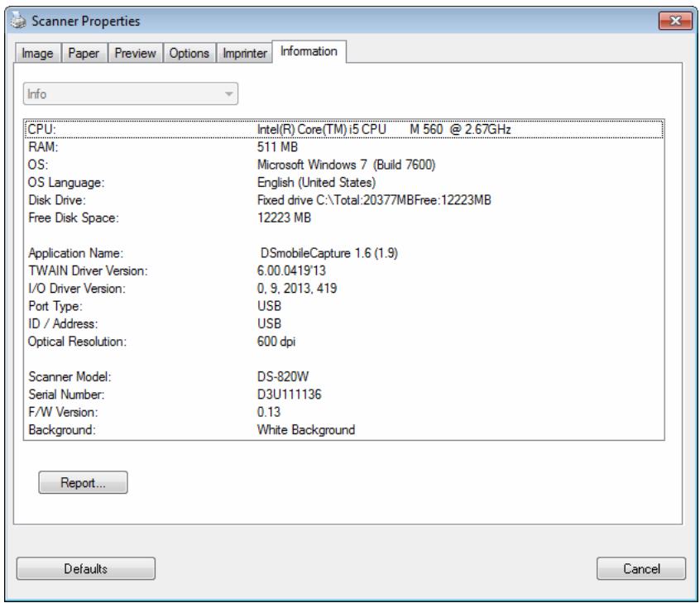Select the Serial Number: label

66,395
